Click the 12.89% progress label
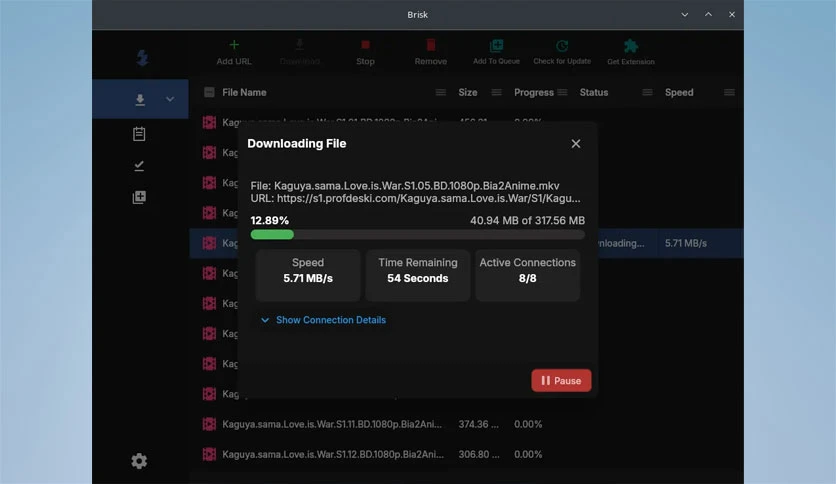 click(270, 221)
